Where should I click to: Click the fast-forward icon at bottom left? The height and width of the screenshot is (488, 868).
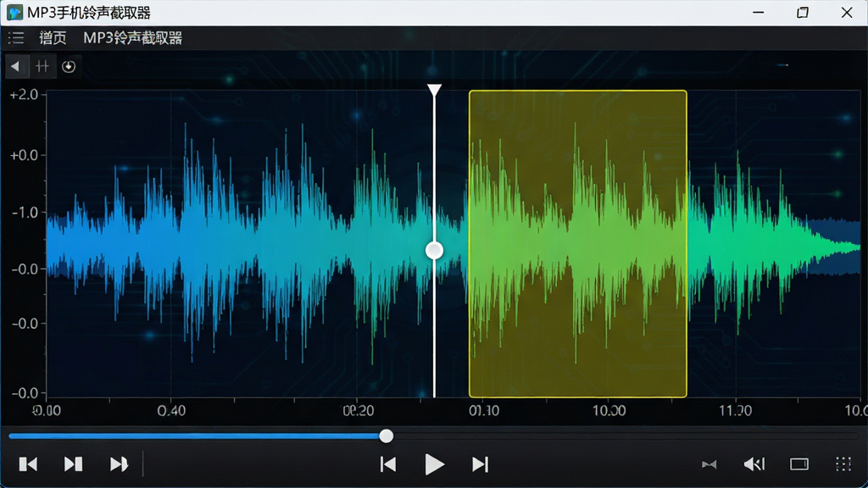(x=119, y=464)
